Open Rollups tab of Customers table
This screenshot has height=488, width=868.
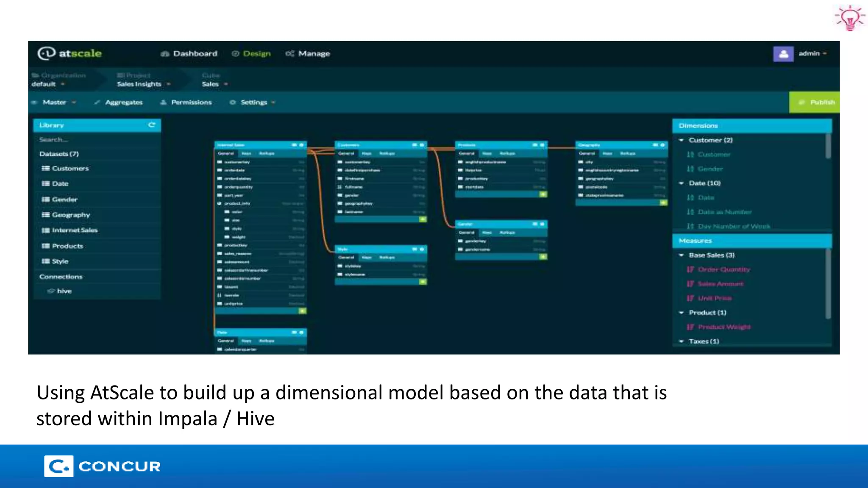387,153
